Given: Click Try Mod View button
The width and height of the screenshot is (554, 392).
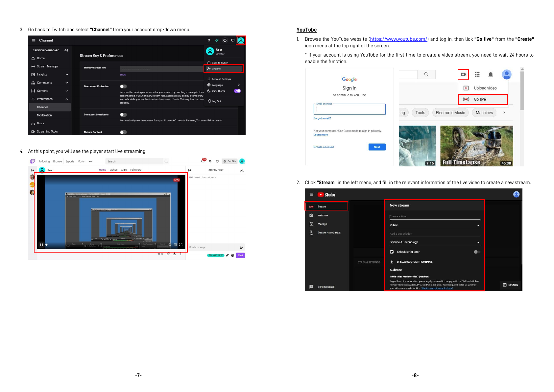Looking at the screenshot, I should pyautogui.click(x=216, y=255).
